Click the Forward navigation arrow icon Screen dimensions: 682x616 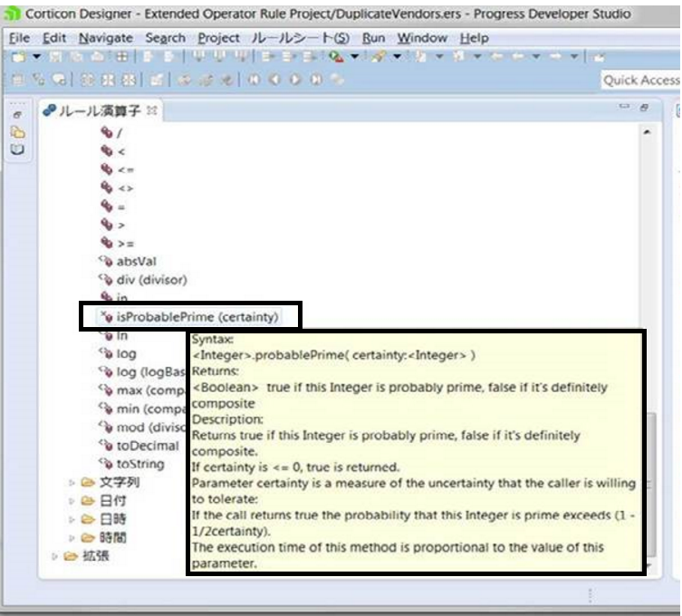pos(555,56)
